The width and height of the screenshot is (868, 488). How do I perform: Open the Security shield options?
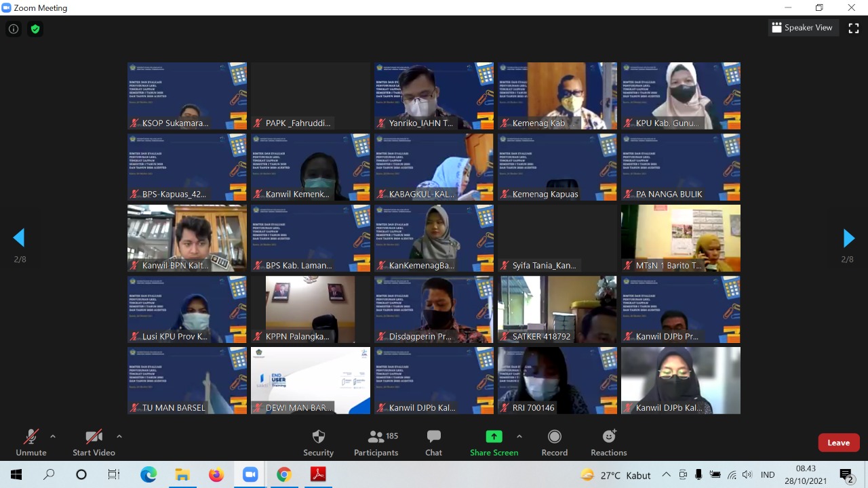tap(318, 442)
